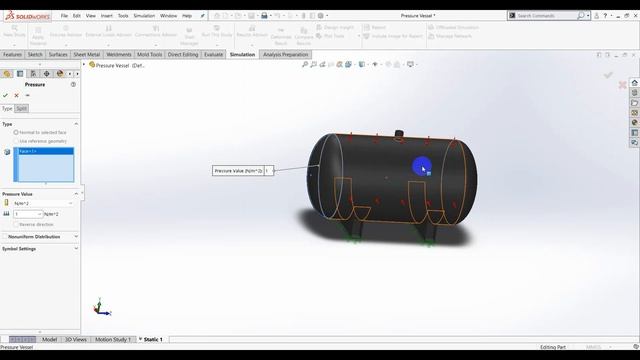The image size is (640, 360).
Task: Open SOLIDWORKS Resources home icon in task pane
Action: pyautogui.click(x=634, y=83)
